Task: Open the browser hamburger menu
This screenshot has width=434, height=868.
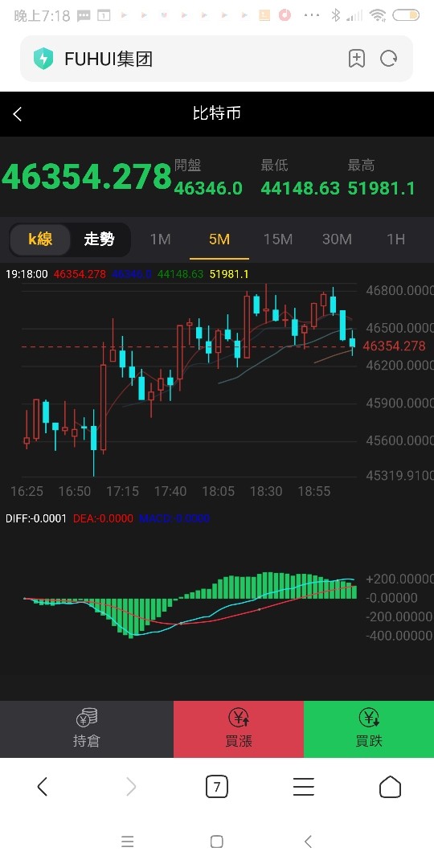Action: pyautogui.click(x=303, y=786)
